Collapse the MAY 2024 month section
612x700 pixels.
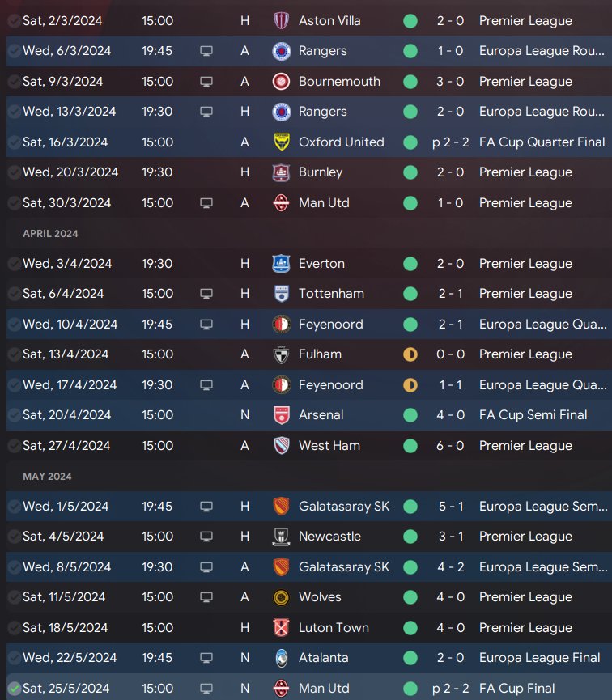47,477
